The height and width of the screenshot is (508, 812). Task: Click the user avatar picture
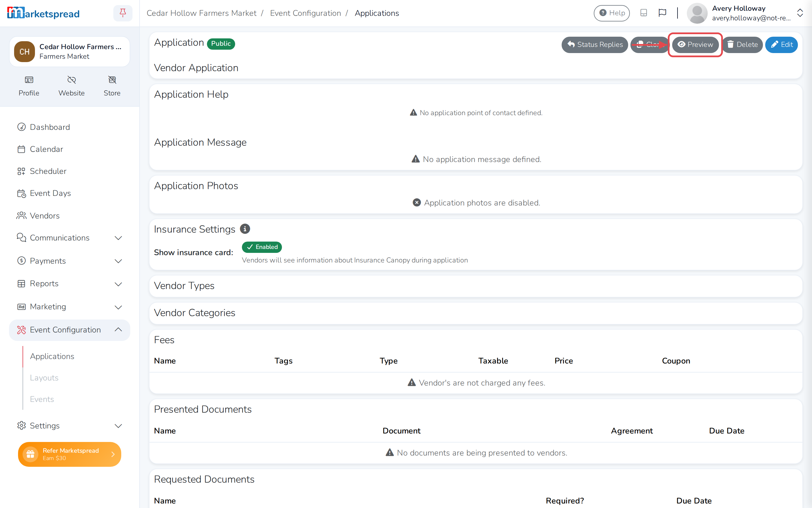[x=697, y=13]
